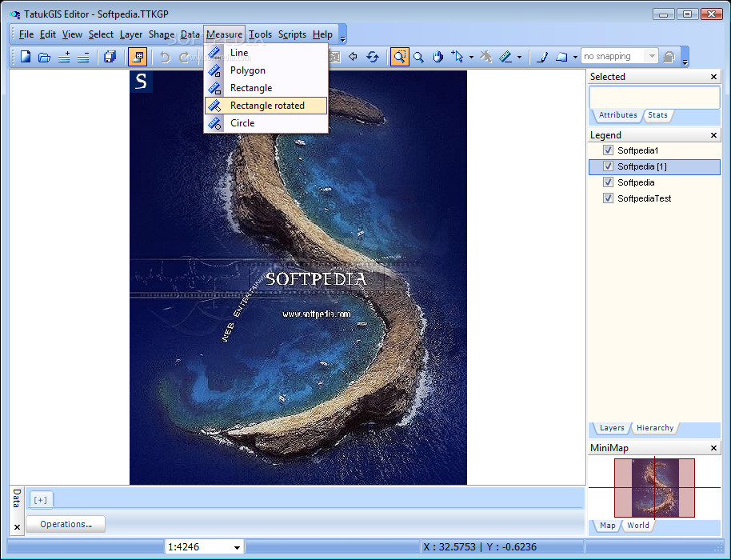This screenshot has width=731, height=560.
Task: Open the no snapping combo box
Action: click(x=620, y=57)
